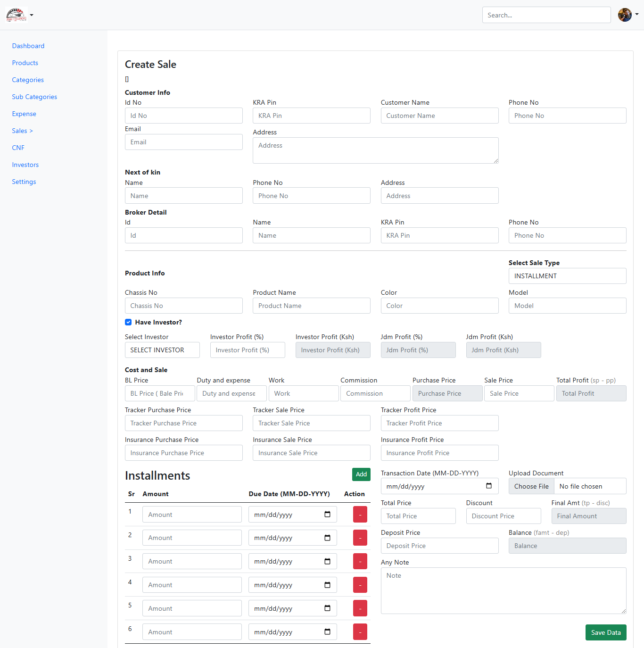
Task: Open the Select Sale Type dropdown
Action: [567, 276]
